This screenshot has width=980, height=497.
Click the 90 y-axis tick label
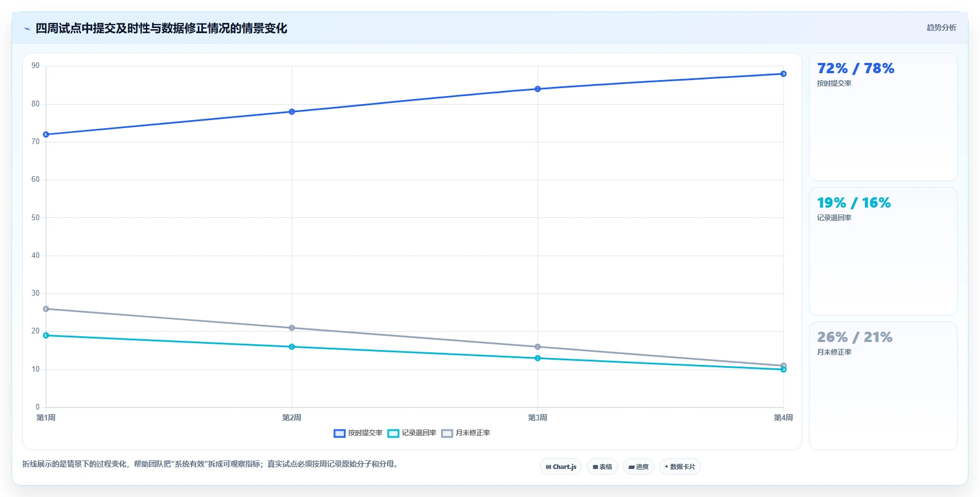coord(35,66)
